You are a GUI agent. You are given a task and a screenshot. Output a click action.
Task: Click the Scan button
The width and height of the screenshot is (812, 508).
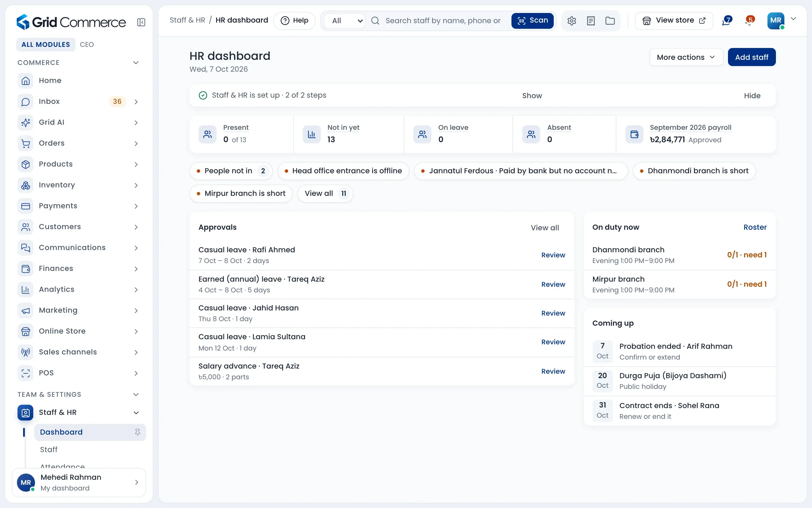533,21
